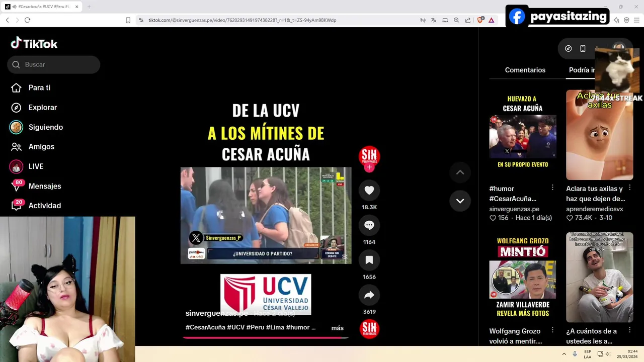Open the aprenderemediosvx profile link
Viewport: 644px width, 362px height.
(595, 209)
